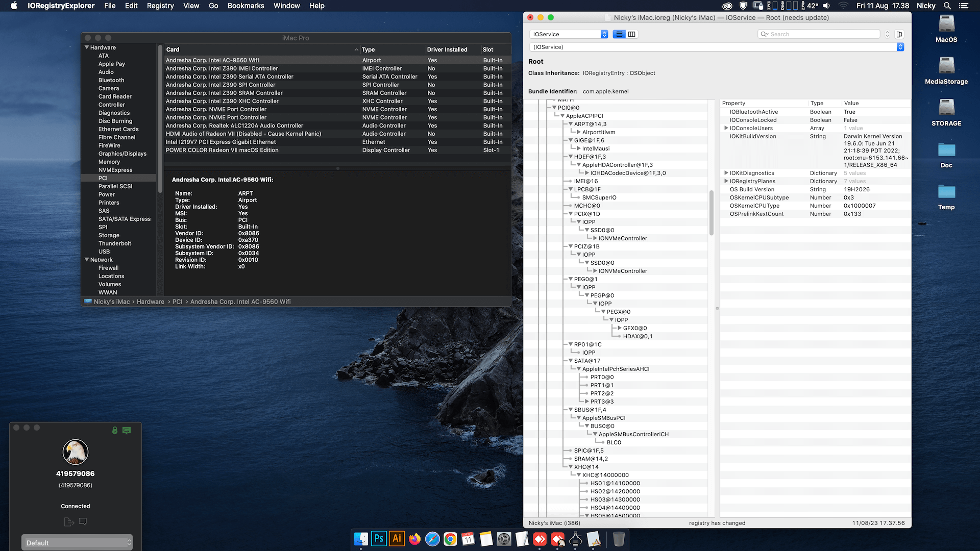
Task: Open the Registry menu
Action: point(160,6)
